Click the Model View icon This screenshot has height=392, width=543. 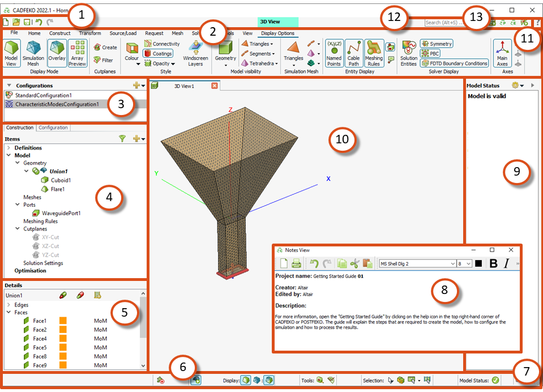click(11, 54)
